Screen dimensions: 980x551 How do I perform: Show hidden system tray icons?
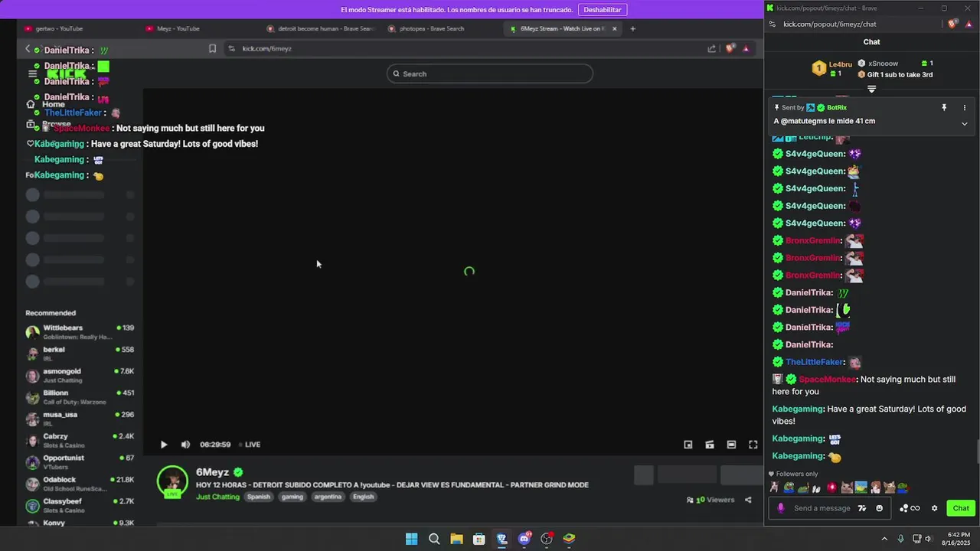(x=884, y=539)
